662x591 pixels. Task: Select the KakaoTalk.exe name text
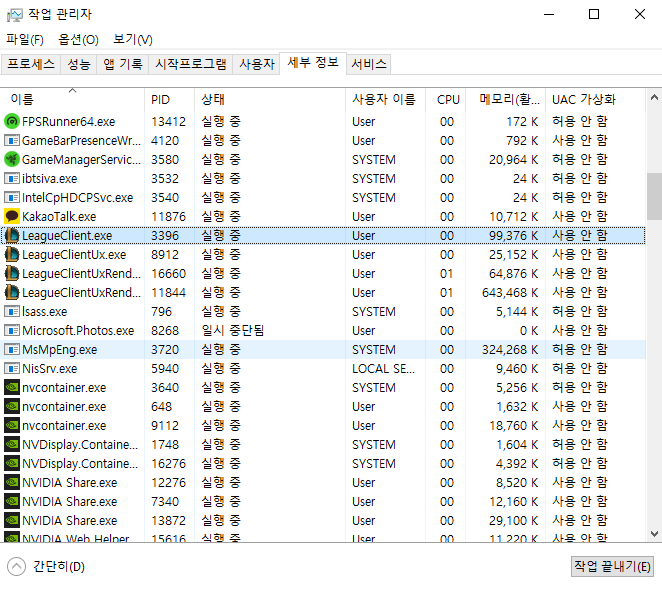[59, 217]
